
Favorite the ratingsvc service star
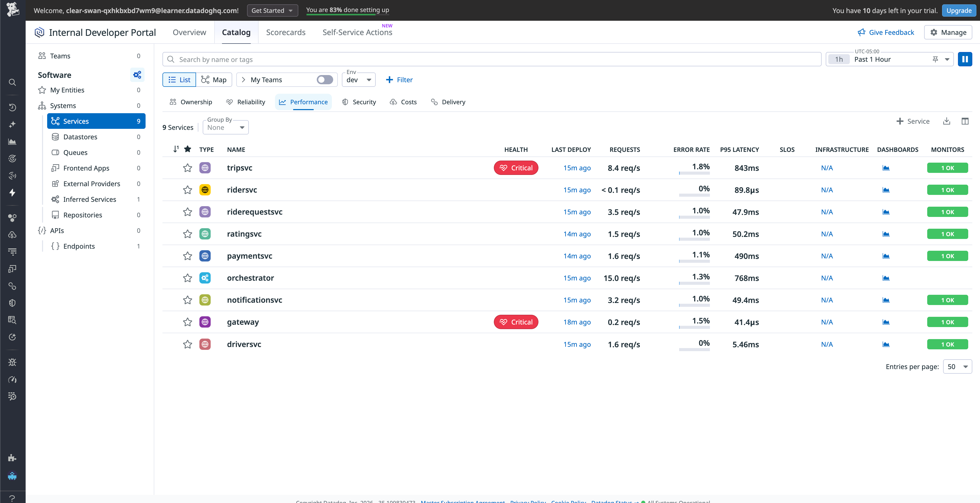(188, 234)
